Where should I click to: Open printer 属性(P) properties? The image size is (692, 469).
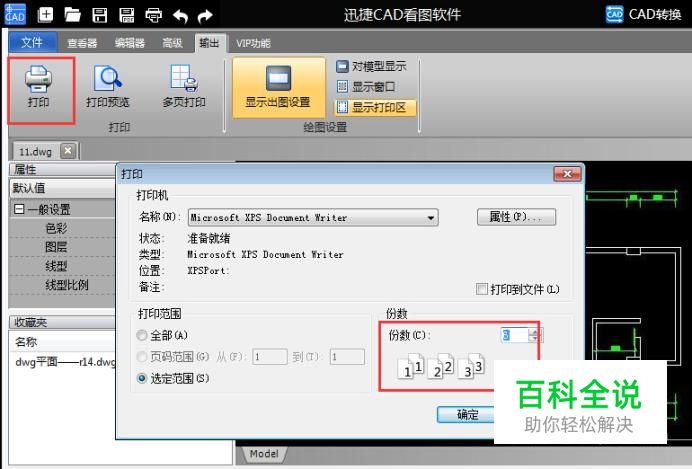[x=516, y=217]
